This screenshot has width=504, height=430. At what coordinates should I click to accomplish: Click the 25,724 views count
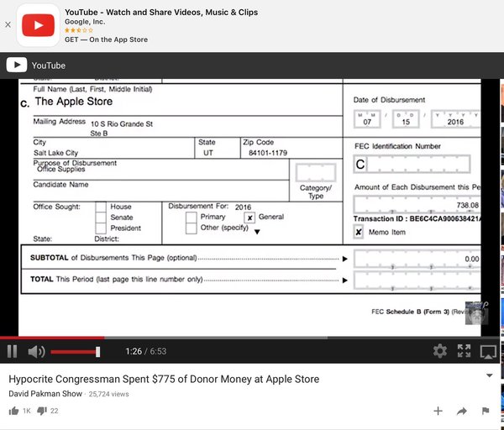[108, 394]
